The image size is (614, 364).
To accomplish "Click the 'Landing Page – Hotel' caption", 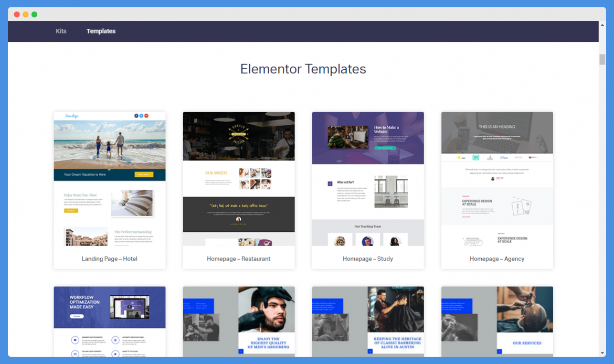I will click(109, 259).
